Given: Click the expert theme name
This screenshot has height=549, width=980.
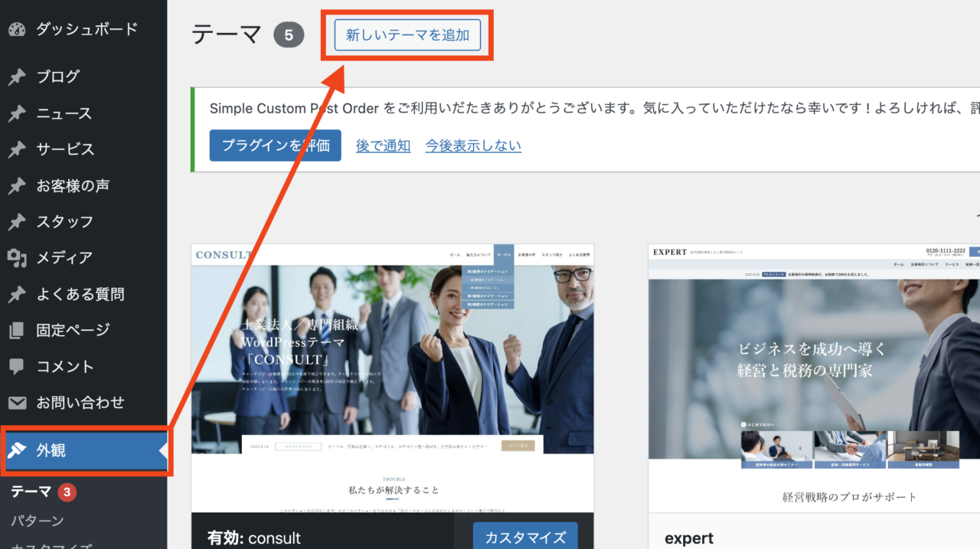Looking at the screenshot, I should [x=689, y=538].
